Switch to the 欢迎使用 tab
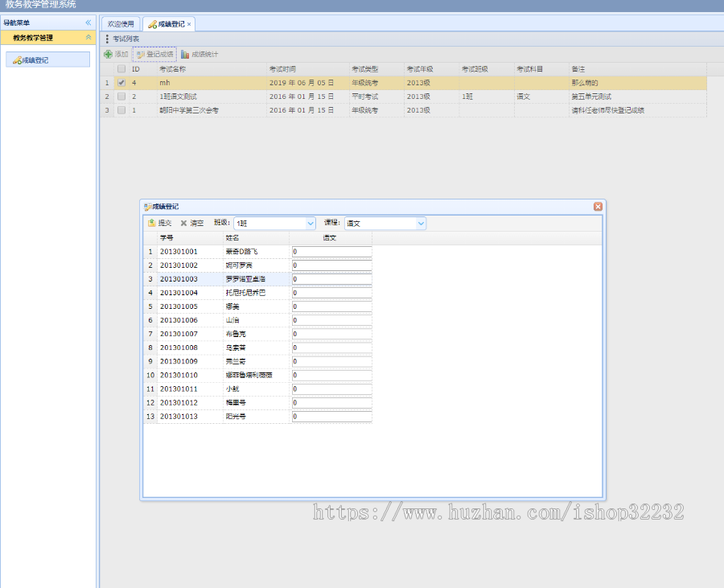The height and width of the screenshot is (588, 724). click(121, 24)
